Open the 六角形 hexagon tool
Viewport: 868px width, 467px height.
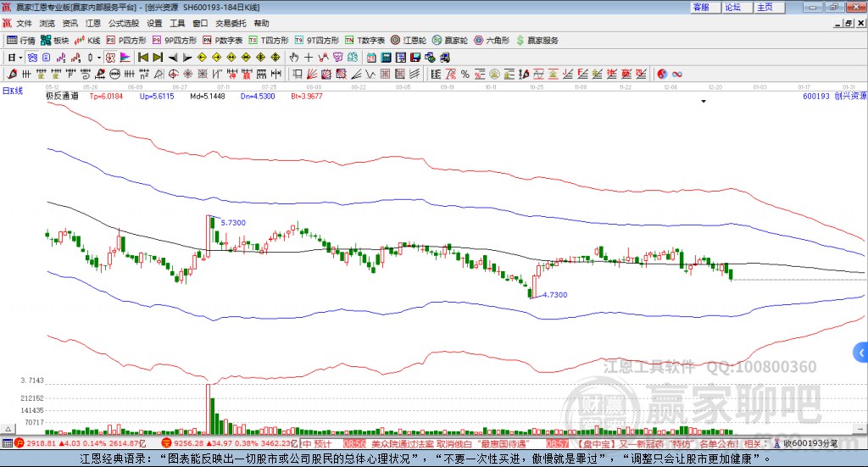tap(491, 40)
